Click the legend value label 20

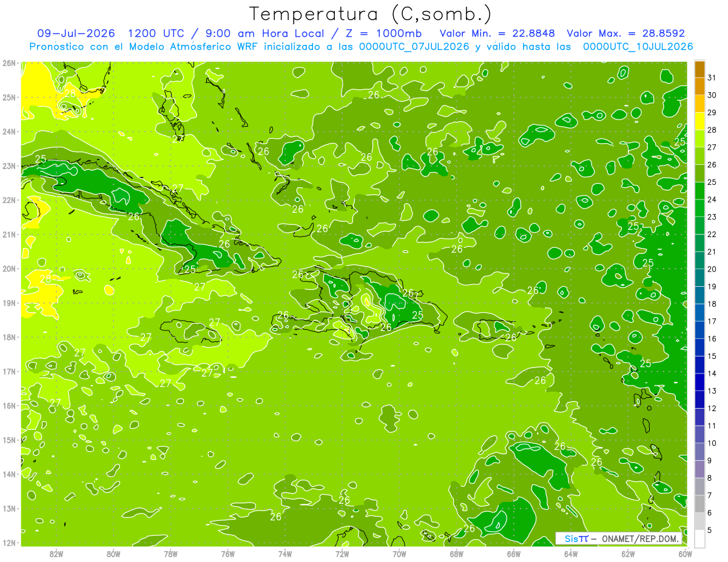pyautogui.click(x=712, y=269)
